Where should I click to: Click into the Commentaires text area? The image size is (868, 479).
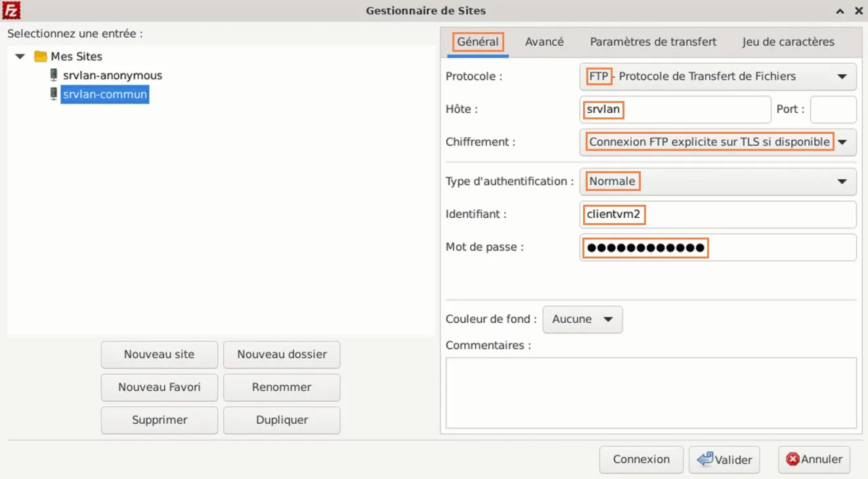[651, 393]
